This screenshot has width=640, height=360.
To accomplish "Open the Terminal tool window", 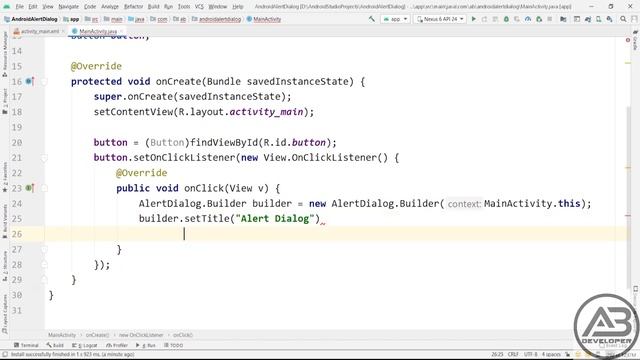I will [26, 345].
